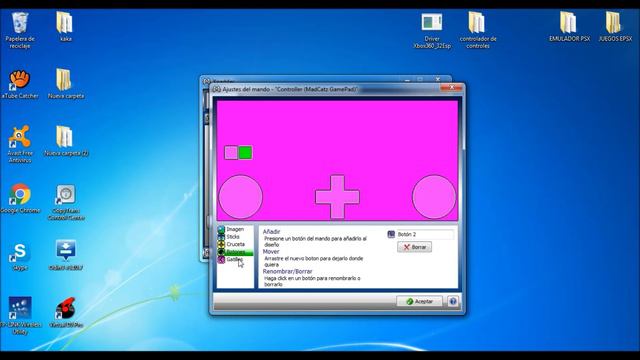This screenshot has width=640, height=360.
Task: Select the Skype shortcut
Action: click(20, 256)
